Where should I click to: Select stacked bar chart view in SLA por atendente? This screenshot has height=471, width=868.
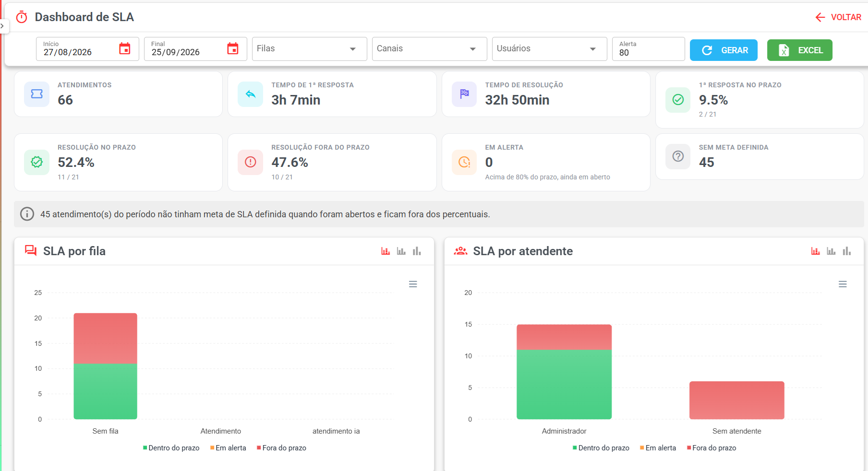coord(816,251)
